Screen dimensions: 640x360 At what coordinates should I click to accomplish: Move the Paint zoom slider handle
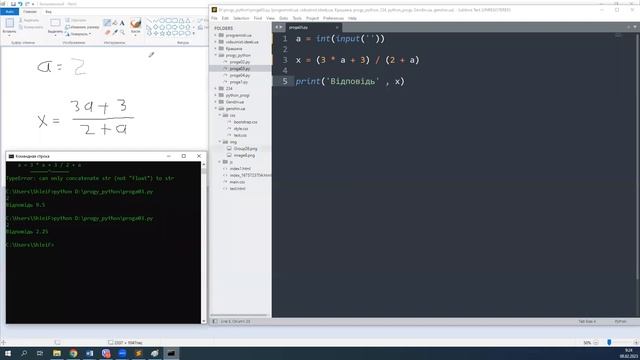click(609, 342)
